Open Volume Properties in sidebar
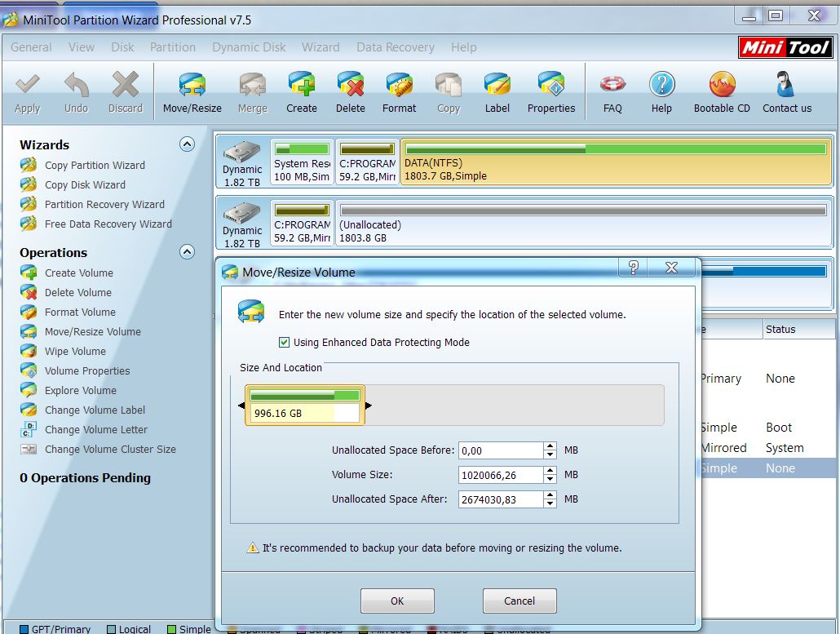Image resolution: width=840 pixels, height=634 pixels. pos(87,371)
